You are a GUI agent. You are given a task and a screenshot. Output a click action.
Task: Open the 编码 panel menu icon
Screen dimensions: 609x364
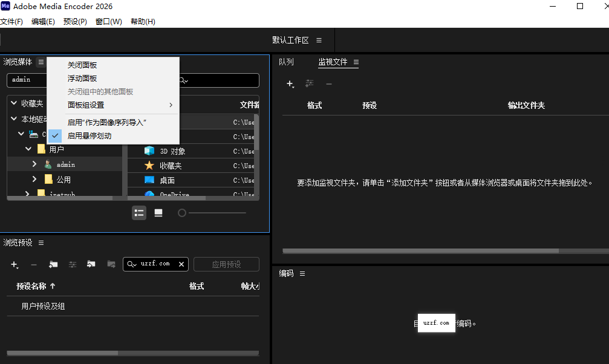(302, 273)
